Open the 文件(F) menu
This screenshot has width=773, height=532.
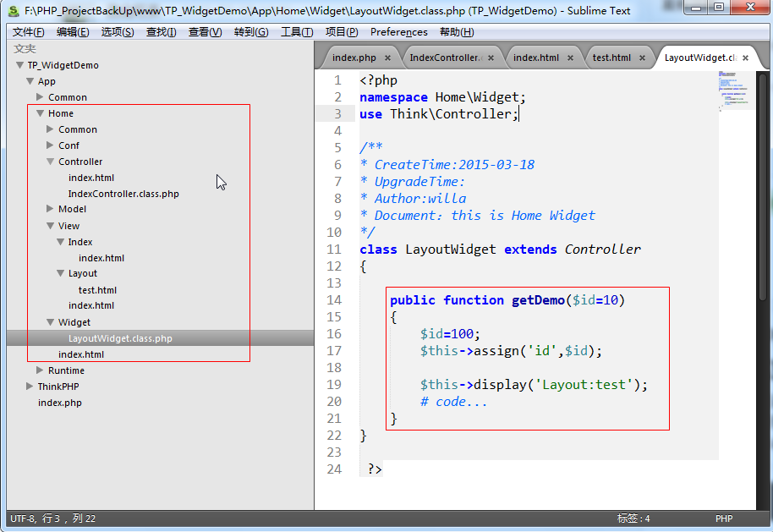pos(28,32)
